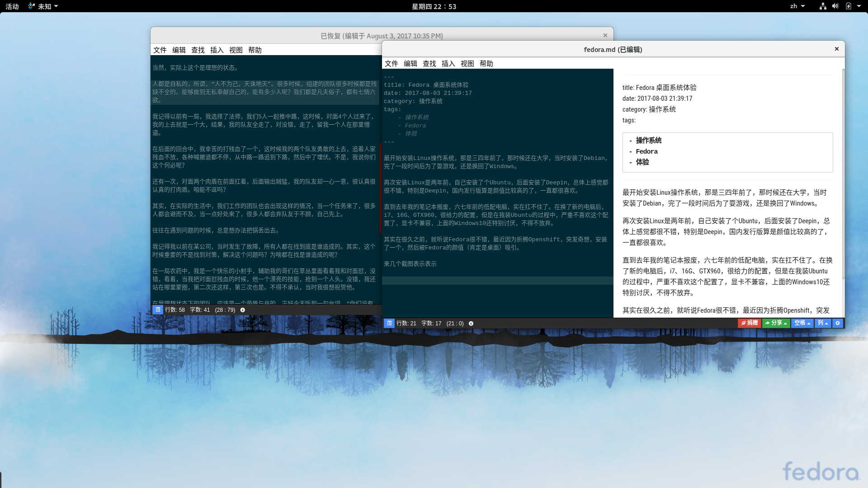Click the title: Fedora 桌面系统体验 line in the editor
The height and width of the screenshot is (488, 868).
click(x=426, y=85)
